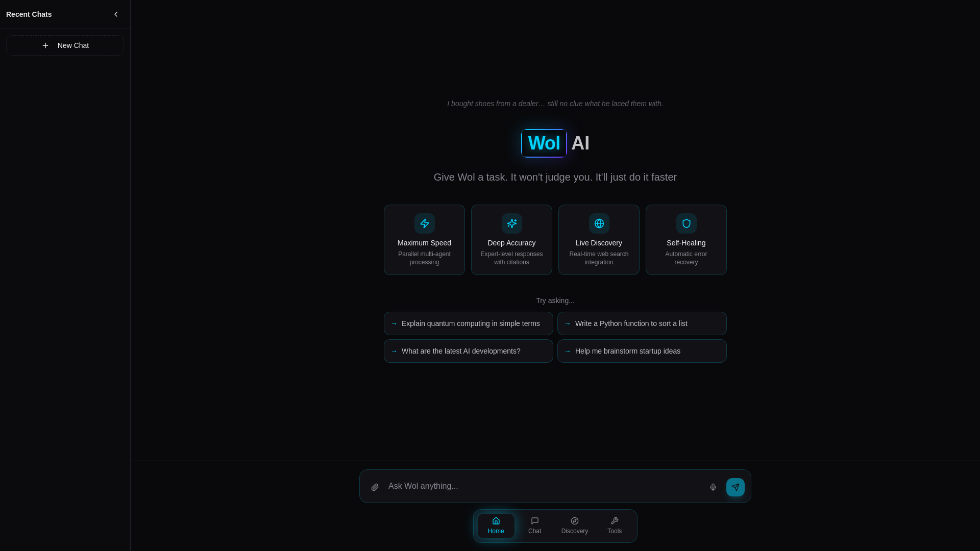The height and width of the screenshot is (551, 980).
Task: Attach a file using the paperclip icon
Action: coord(375,487)
